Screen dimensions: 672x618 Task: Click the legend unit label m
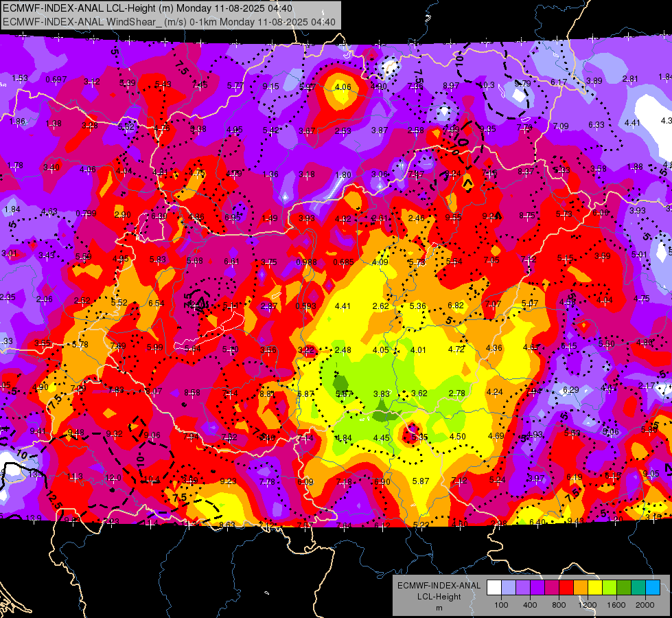439,608
